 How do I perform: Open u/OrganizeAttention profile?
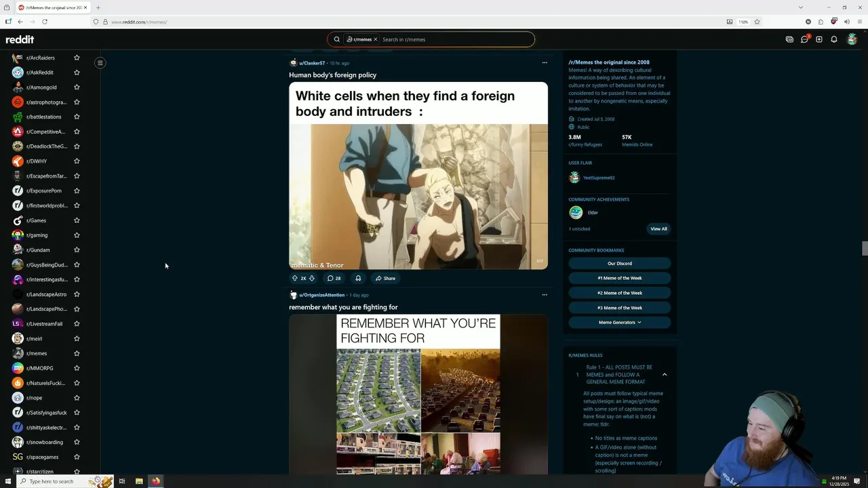(321, 295)
